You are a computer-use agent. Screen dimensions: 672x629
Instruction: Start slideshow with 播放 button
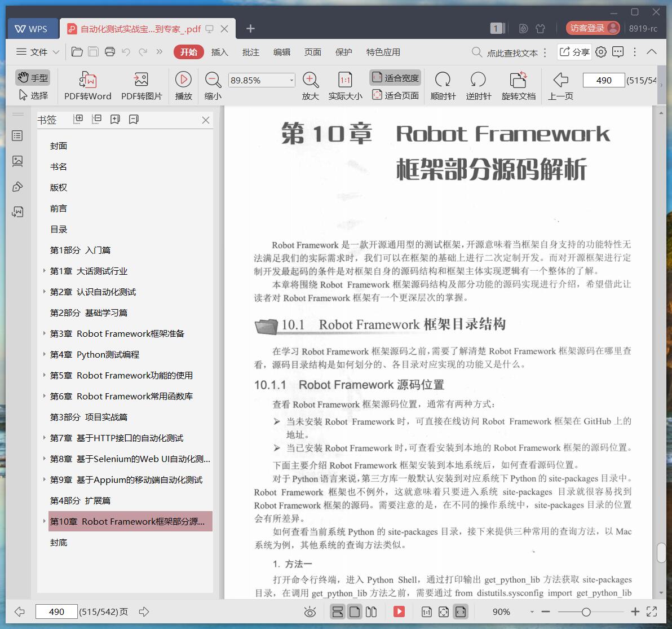[x=183, y=86]
